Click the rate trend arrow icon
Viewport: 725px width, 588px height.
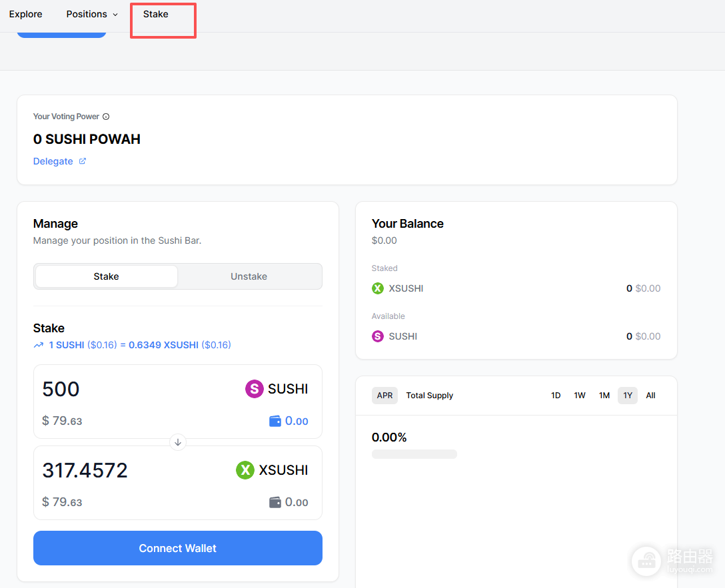coord(39,345)
